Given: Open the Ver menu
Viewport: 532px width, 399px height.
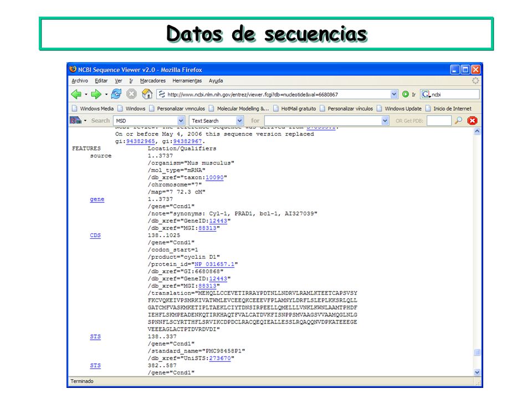Looking at the screenshot, I should click(x=119, y=81).
